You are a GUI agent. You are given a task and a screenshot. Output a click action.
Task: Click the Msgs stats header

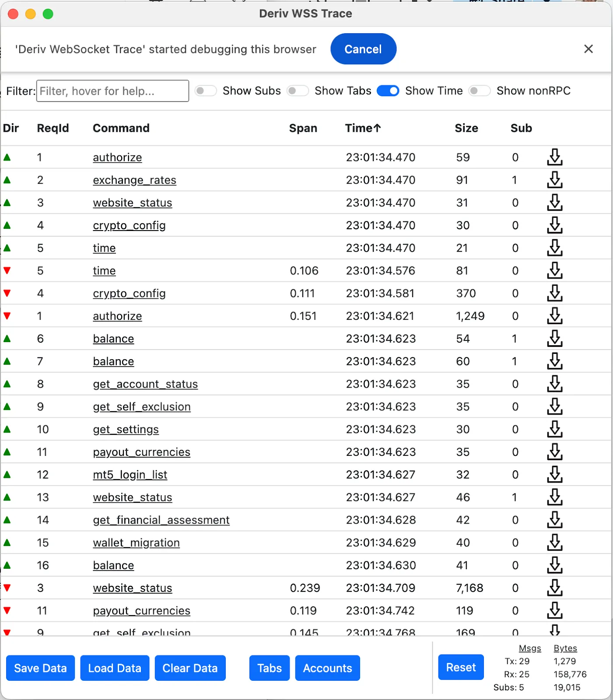tap(530, 648)
